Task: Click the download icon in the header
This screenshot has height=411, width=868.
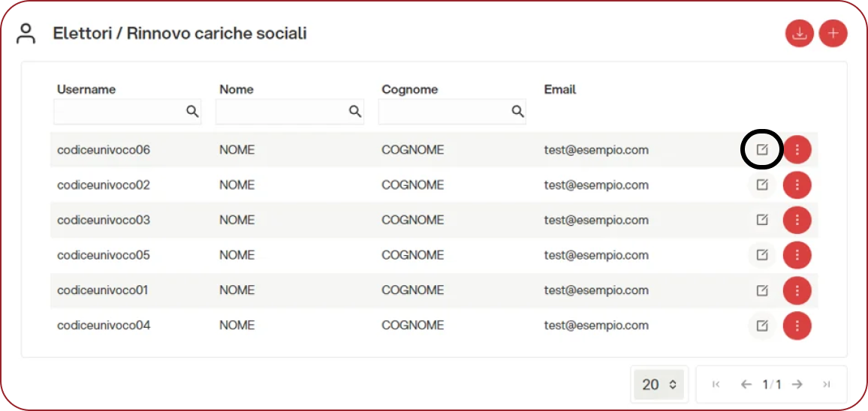Action: 800,34
